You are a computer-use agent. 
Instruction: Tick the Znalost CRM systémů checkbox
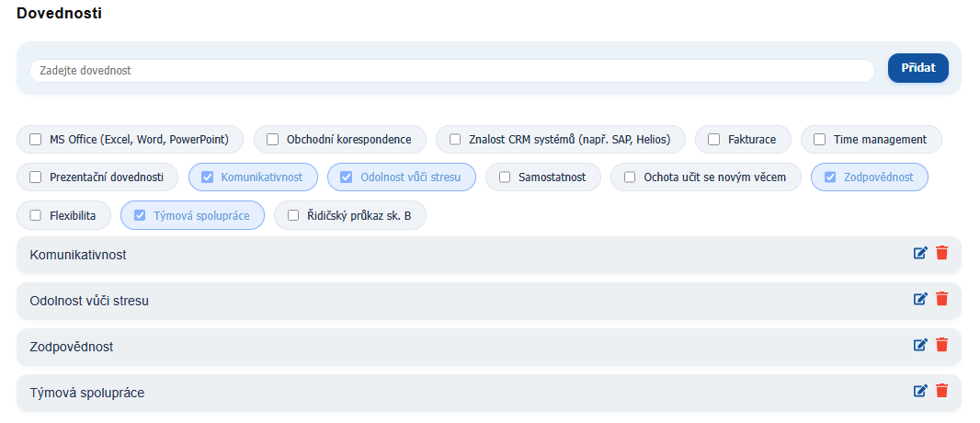point(455,140)
